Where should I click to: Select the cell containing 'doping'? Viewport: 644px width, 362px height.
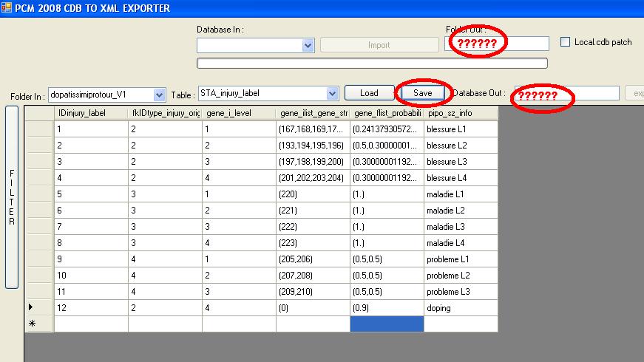point(461,307)
